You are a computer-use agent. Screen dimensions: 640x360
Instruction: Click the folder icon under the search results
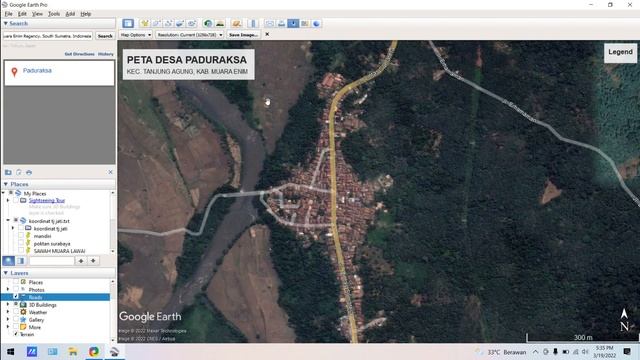(x=8, y=172)
